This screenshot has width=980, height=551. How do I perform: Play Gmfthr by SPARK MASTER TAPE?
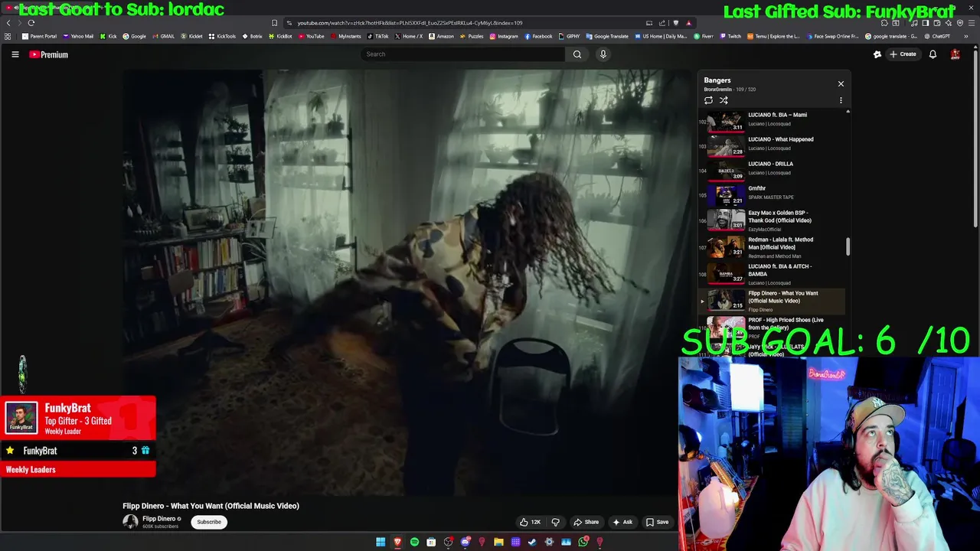771,193
